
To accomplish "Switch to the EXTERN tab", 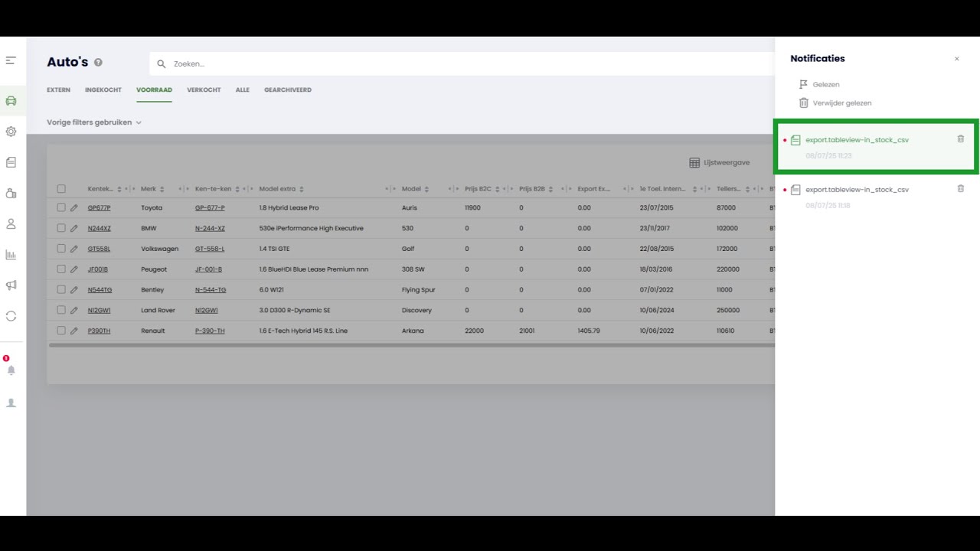I will [58, 90].
